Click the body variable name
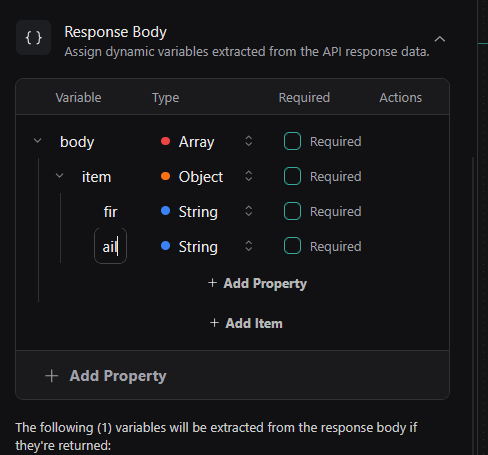This screenshot has height=455, width=488. [x=77, y=142]
